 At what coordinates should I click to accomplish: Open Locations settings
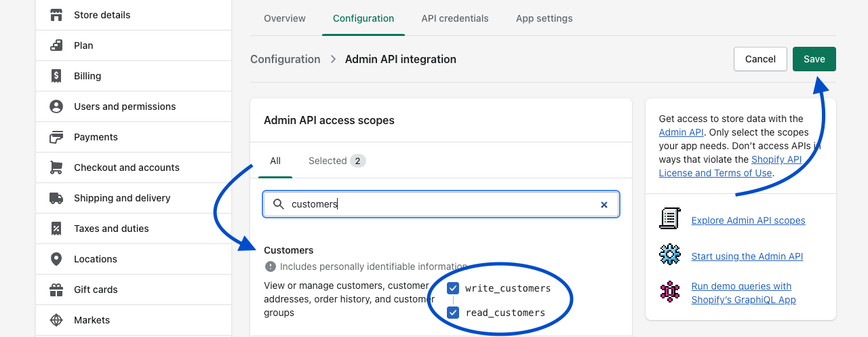pyautogui.click(x=134, y=259)
